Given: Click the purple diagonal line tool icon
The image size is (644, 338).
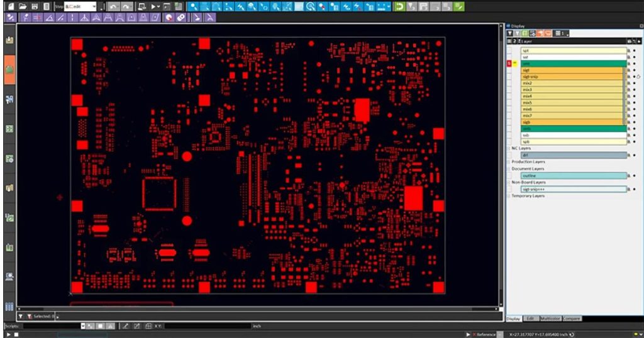Looking at the screenshot, I should coord(61,18).
